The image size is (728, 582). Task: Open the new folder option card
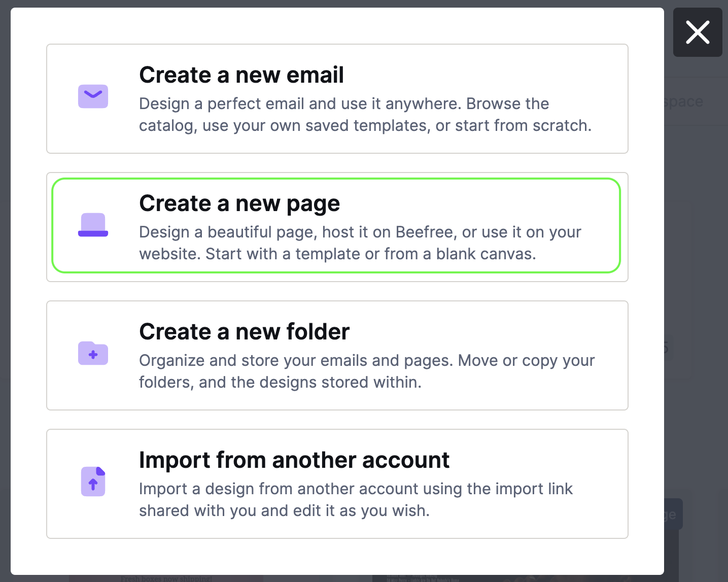(x=337, y=355)
